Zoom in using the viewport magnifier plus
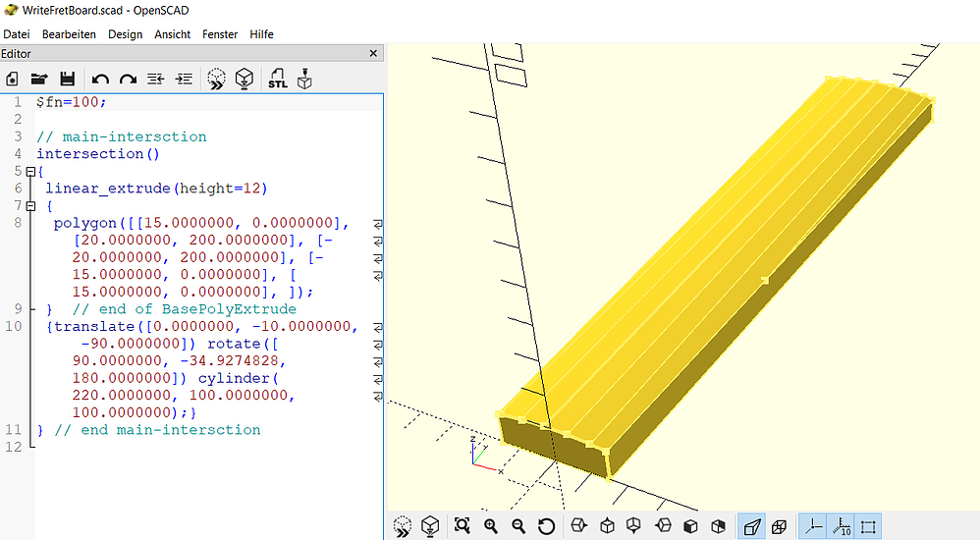 491,526
